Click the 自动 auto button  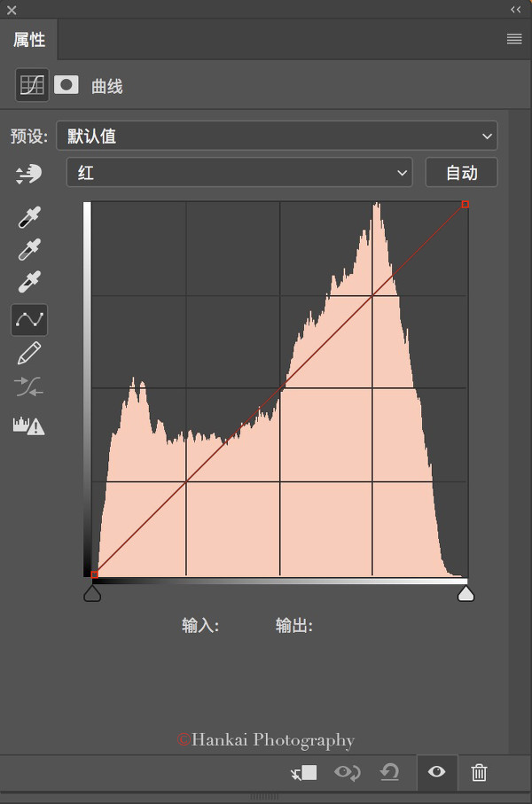[461, 172]
